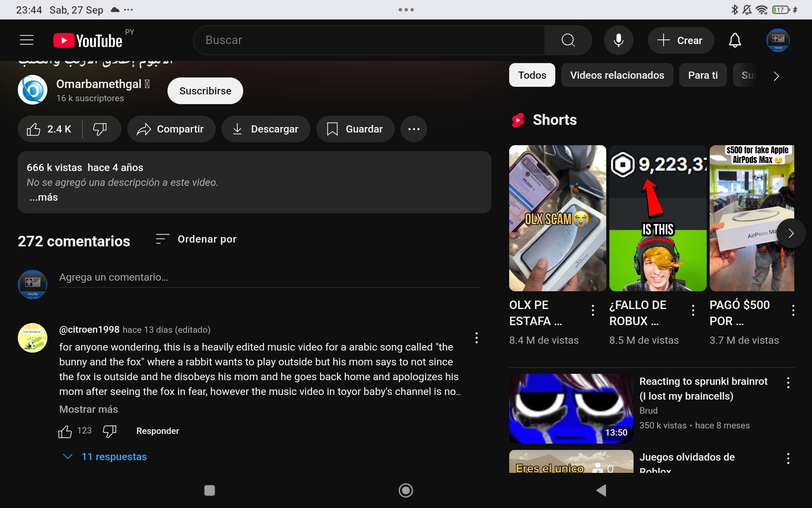Select the Videos relacionados chip
Viewport: 812px width, 508px height.
(x=617, y=75)
